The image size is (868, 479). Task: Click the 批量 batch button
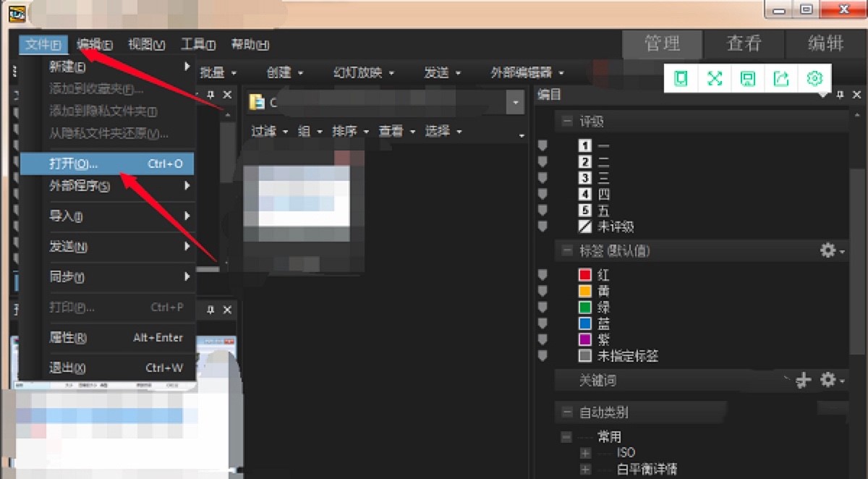coord(216,72)
